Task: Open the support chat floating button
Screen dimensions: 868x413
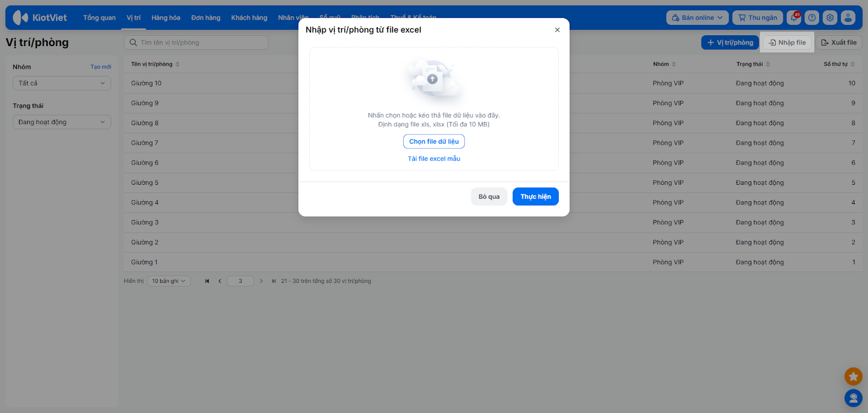Action: [x=853, y=398]
